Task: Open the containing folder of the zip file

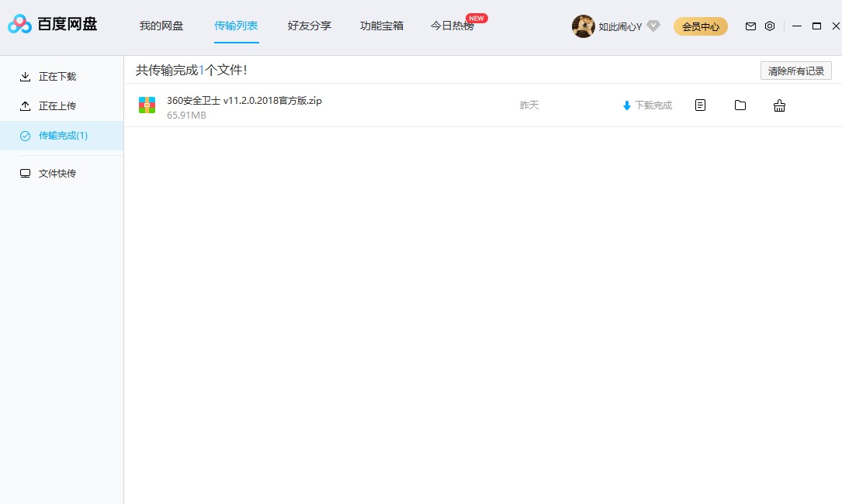Action: (x=740, y=105)
